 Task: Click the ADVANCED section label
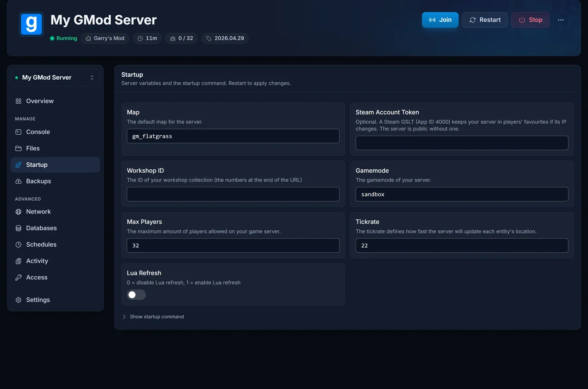pyautogui.click(x=28, y=199)
